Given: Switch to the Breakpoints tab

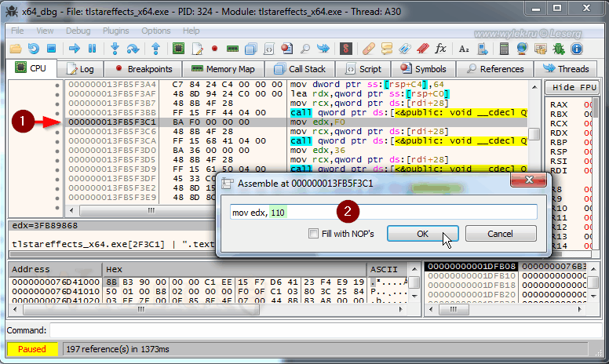Looking at the screenshot, I should coord(144,69).
